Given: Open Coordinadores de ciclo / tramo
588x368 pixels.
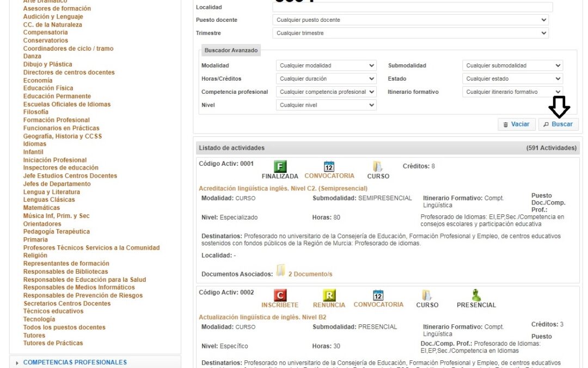Looking at the screenshot, I should 68,49.
